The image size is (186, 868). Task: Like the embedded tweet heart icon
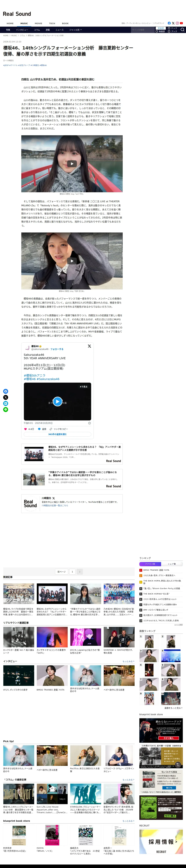tap(25, 429)
